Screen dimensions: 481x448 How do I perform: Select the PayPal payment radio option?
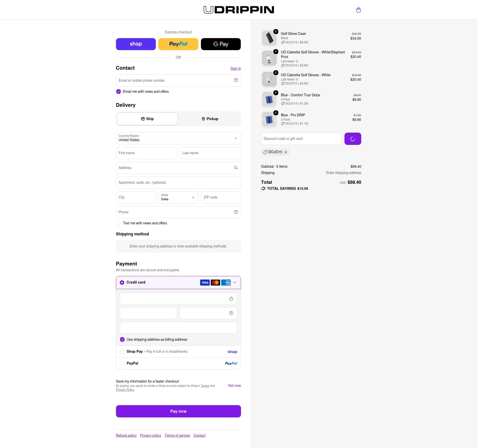(122, 363)
